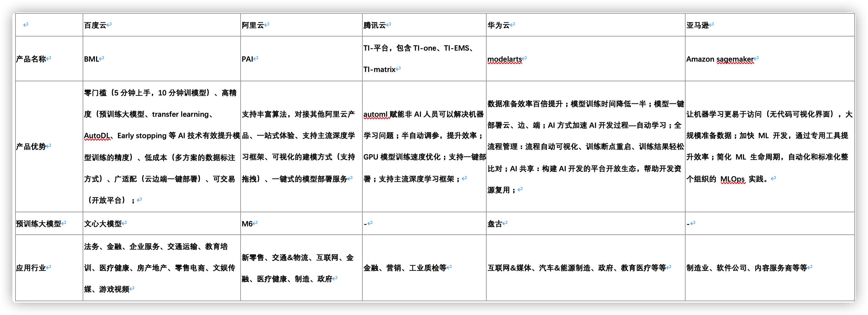Click the 阿里云 column header cell

pyautogui.click(x=301, y=25)
